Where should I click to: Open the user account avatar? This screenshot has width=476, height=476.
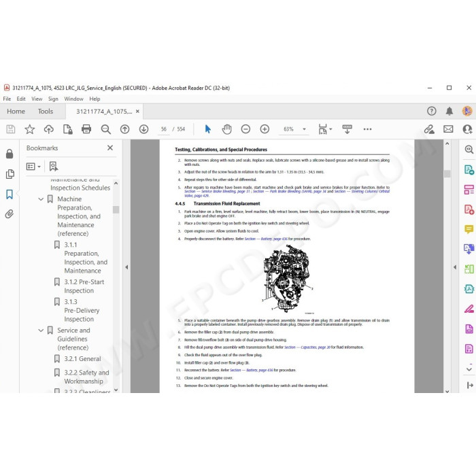(x=467, y=111)
